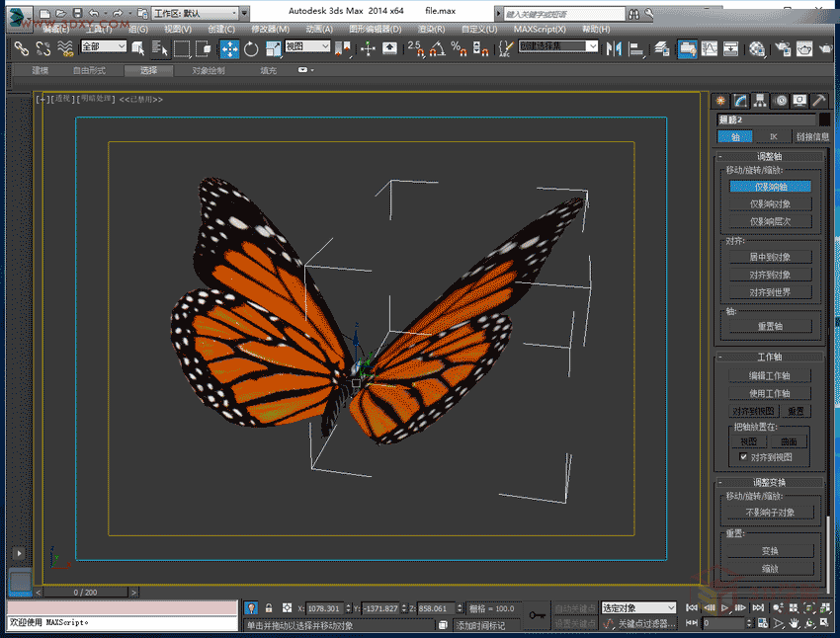This screenshot has width=840, height=638.
Task: Click 对齐到世界 button
Action: tap(770, 292)
